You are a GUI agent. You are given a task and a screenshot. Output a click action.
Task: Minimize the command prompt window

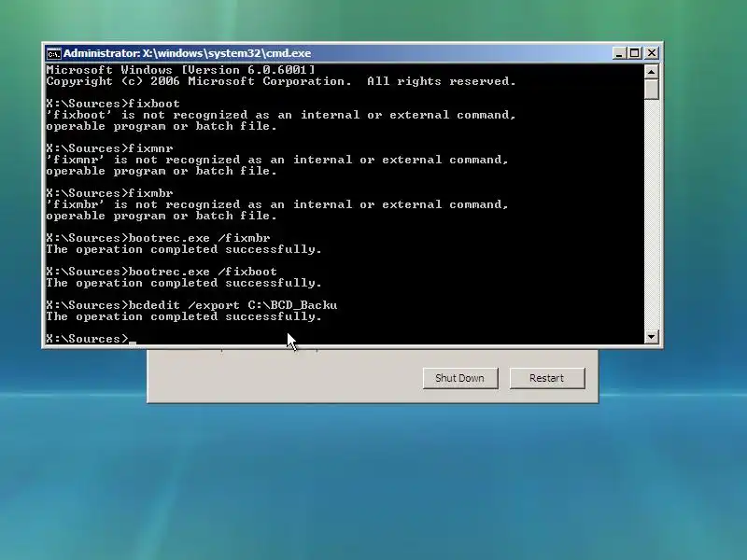click(x=618, y=53)
